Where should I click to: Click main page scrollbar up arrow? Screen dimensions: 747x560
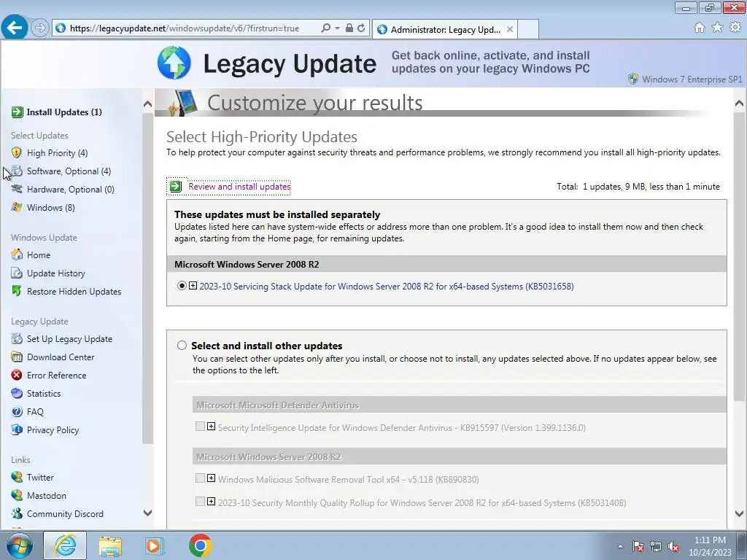(739, 103)
